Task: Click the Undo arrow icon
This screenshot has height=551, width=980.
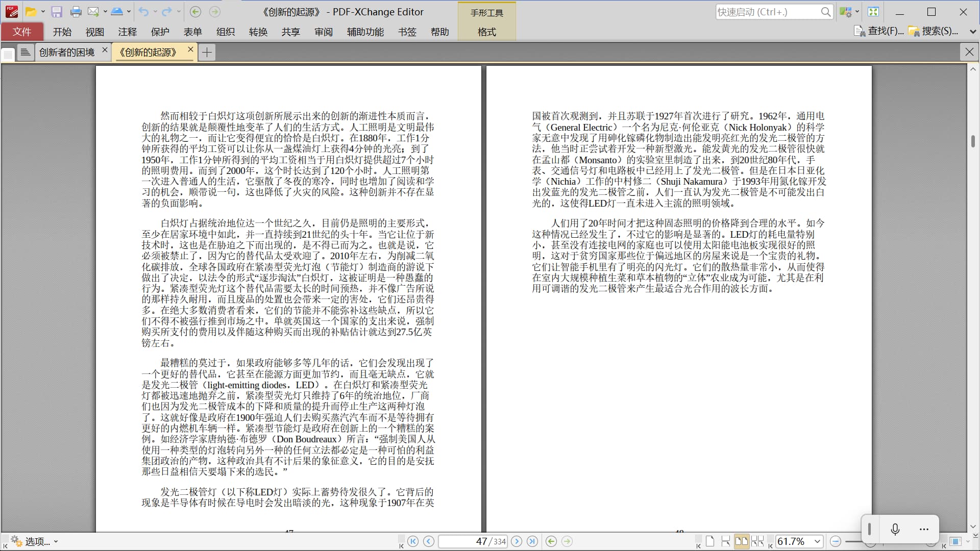Action: pos(143,12)
